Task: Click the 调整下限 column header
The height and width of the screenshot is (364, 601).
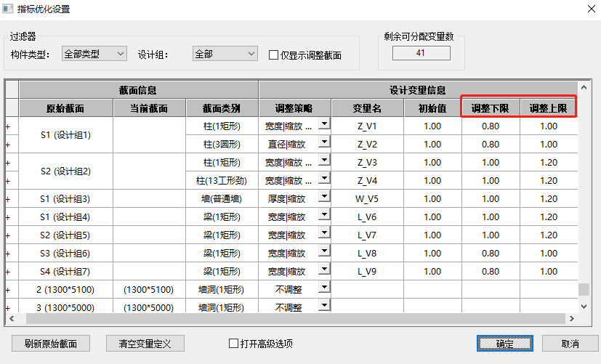Action: [x=491, y=108]
